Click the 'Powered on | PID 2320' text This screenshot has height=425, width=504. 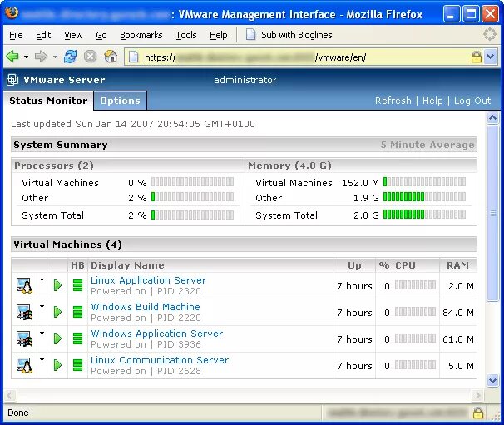point(146,291)
